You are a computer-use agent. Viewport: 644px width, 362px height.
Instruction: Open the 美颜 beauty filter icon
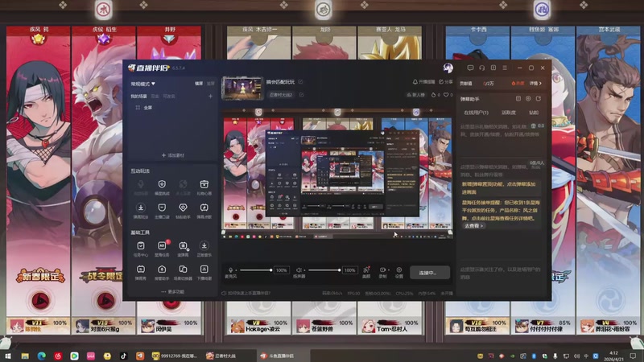366,270
